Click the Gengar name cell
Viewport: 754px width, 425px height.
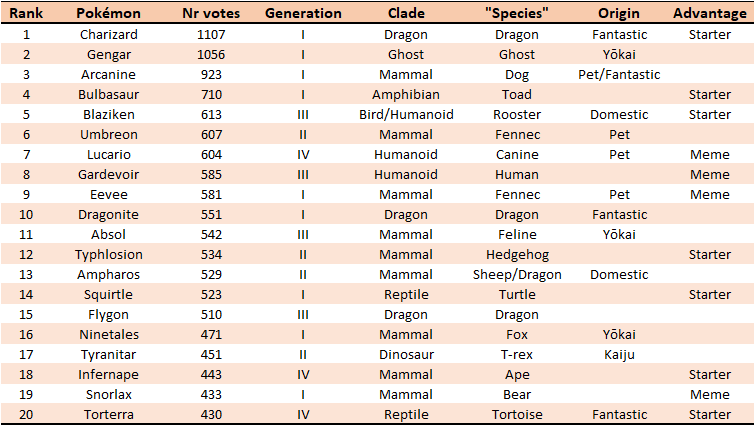[108, 54]
